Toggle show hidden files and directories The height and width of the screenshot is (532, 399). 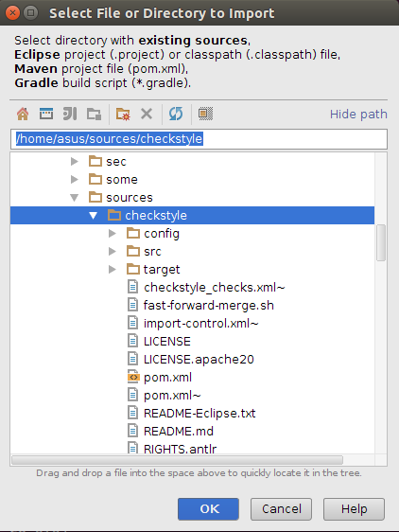[x=205, y=114]
